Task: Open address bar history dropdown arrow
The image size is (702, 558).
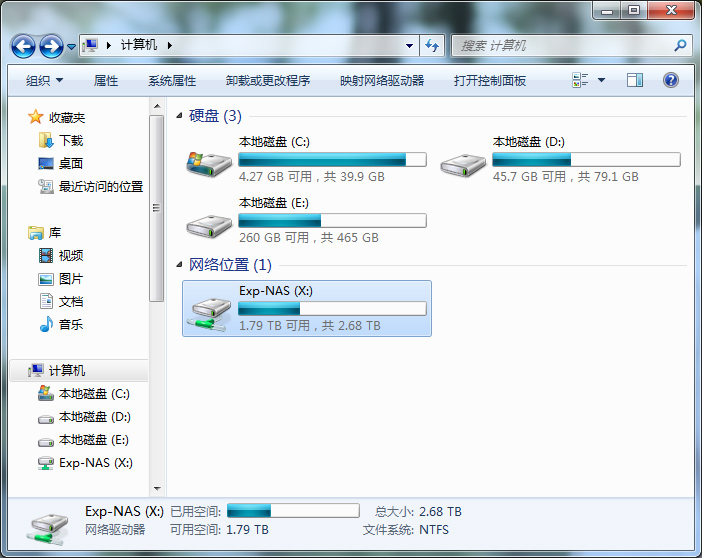Action: (x=410, y=46)
